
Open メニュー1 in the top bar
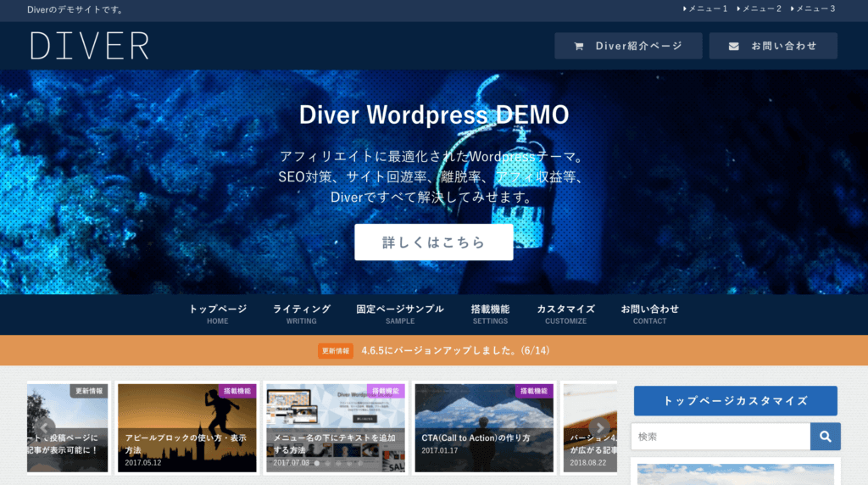pyautogui.click(x=705, y=8)
